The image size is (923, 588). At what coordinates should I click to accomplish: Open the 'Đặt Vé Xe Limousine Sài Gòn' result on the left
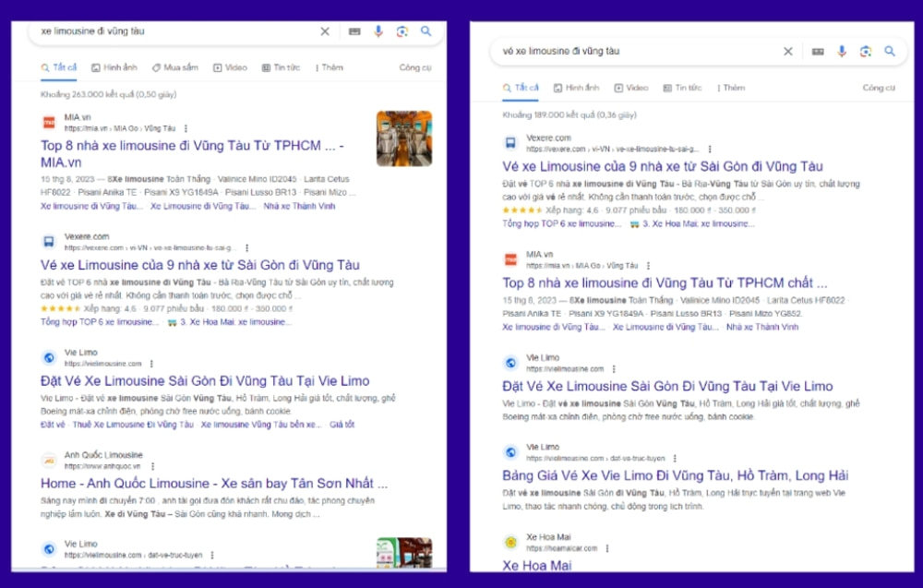pos(205,381)
